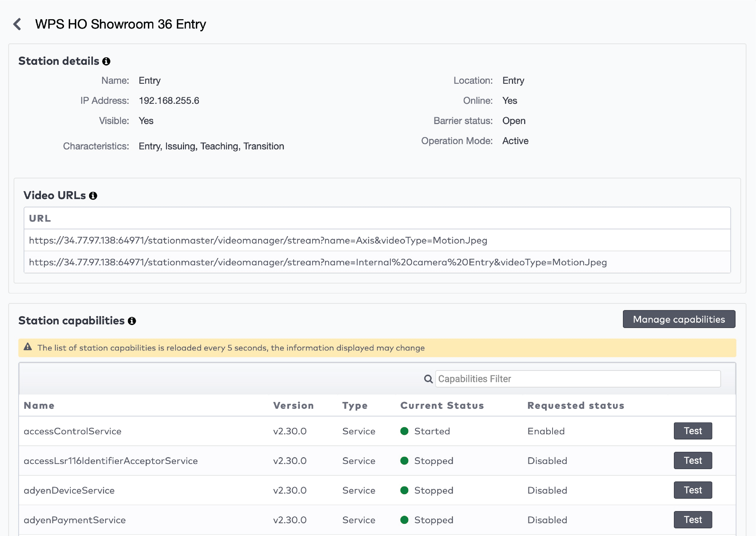
Task: Click the Current Status column header
Action: [442, 405]
